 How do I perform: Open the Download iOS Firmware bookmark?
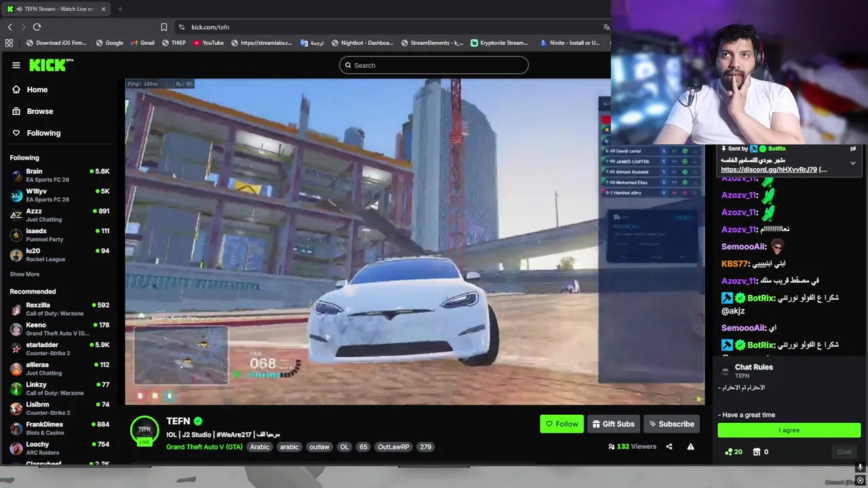(x=56, y=43)
